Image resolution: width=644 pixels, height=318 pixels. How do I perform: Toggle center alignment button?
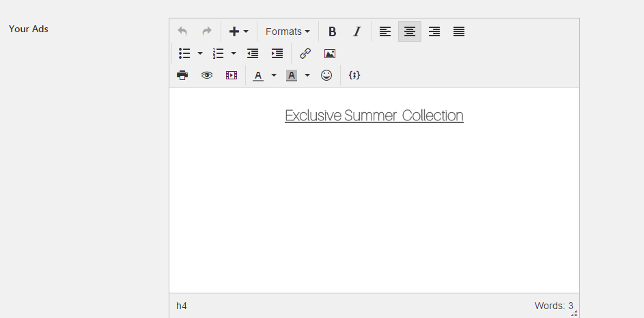pyautogui.click(x=410, y=31)
